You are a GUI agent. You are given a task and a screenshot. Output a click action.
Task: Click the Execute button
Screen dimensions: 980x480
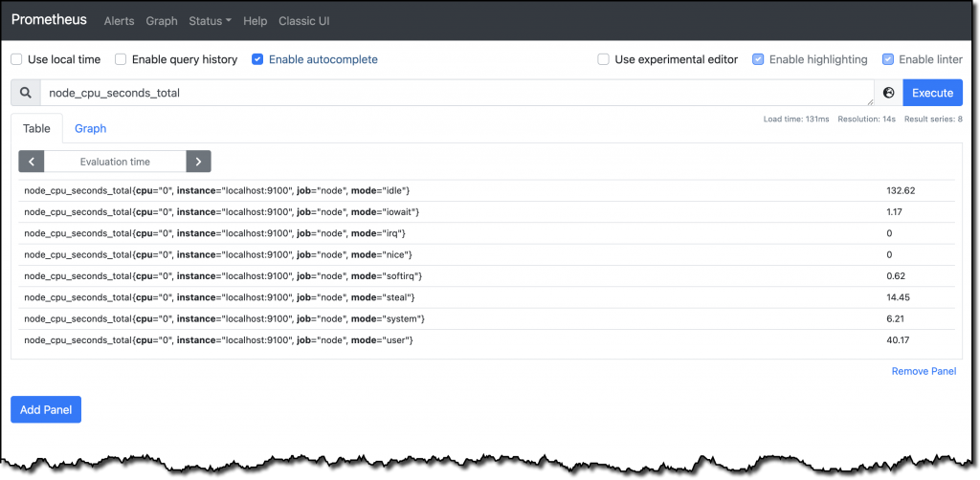[932, 93]
